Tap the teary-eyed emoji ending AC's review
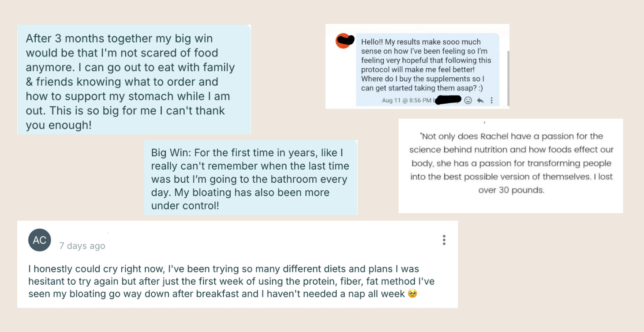The height and width of the screenshot is (332, 644). 412,294
